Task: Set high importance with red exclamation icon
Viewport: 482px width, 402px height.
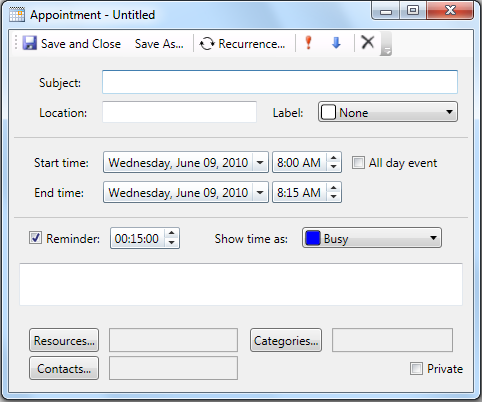Action: [x=308, y=43]
